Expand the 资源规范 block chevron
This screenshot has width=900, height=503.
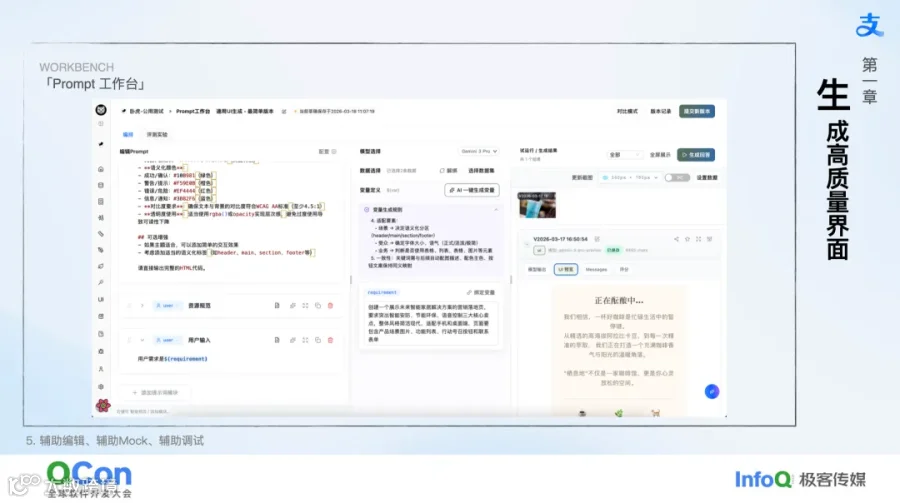pyautogui.click(x=142, y=305)
